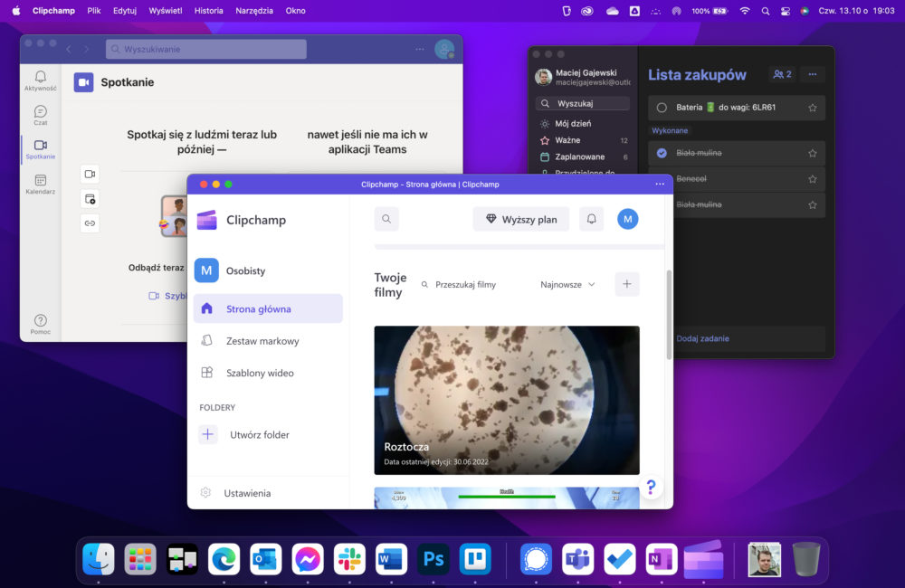Open Wi-Fi status in menu bar
Image resolution: width=905 pixels, height=588 pixels.
coord(745,10)
